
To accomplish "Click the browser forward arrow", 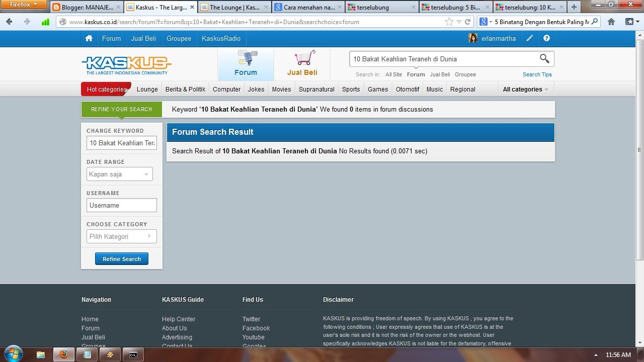I will [x=27, y=22].
